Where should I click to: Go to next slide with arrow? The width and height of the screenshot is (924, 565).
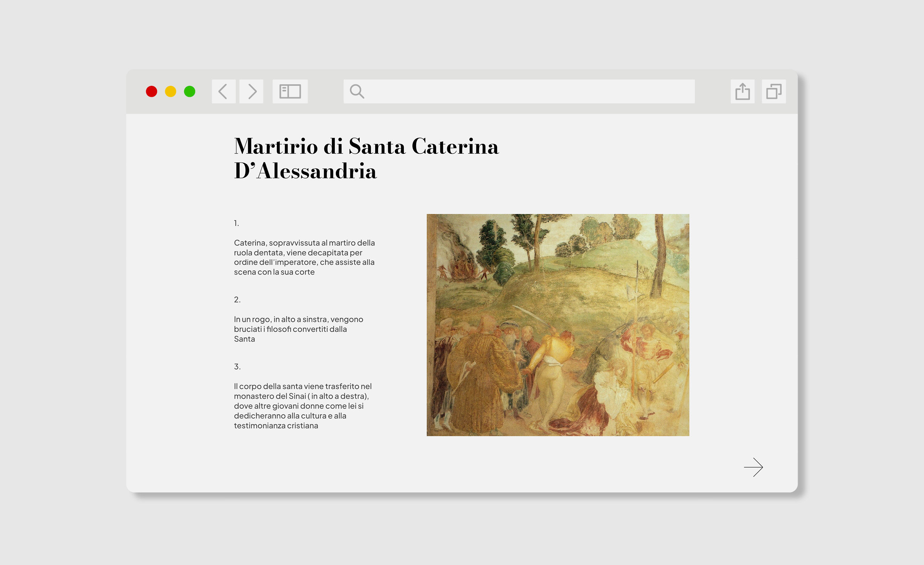tap(753, 467)
